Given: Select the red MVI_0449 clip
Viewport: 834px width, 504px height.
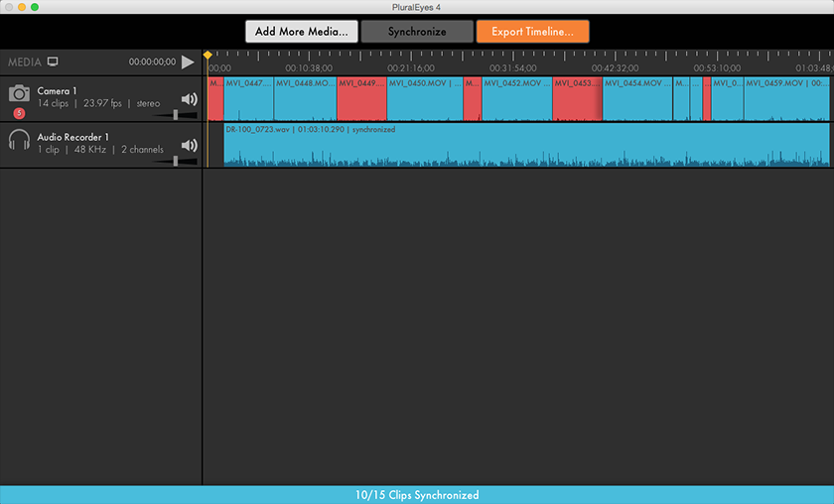Looking at the screenshot, I should (x=361, y=99).
